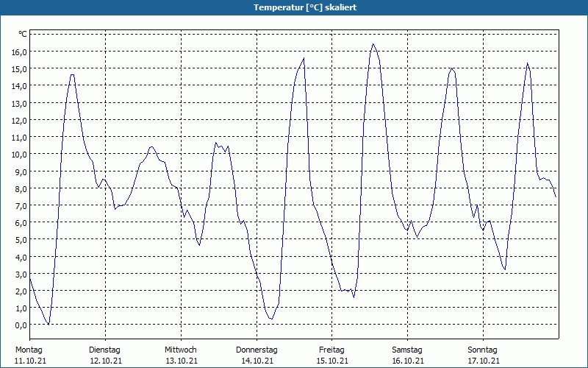Click the 1,0 y-axis label
Viewport: 588px width, 368px height.
click(23, 308)
